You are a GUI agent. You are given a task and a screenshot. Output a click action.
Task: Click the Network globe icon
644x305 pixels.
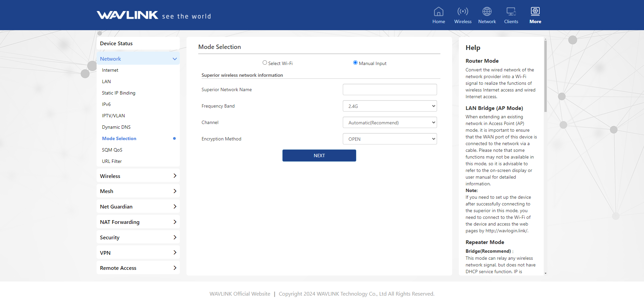click(487, 12)
